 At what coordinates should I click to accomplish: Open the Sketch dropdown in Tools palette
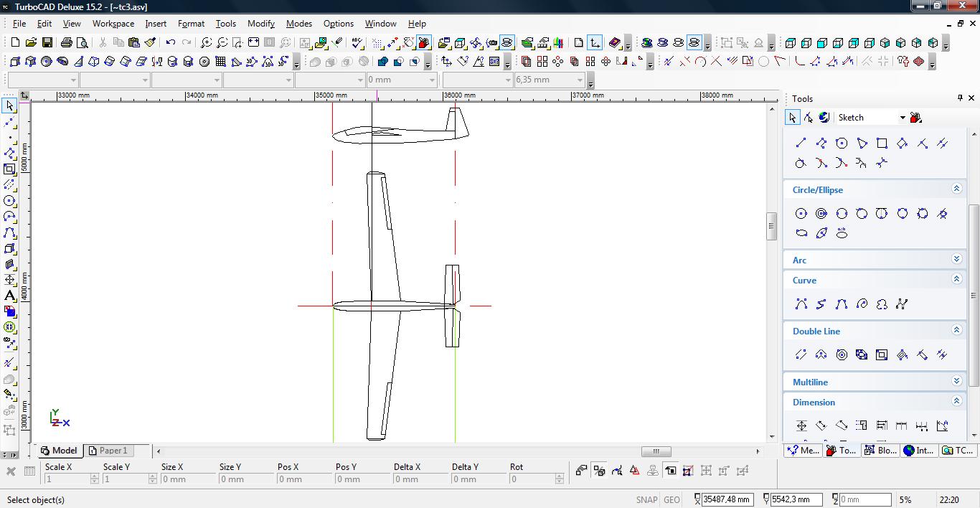[x=902, y=118]
